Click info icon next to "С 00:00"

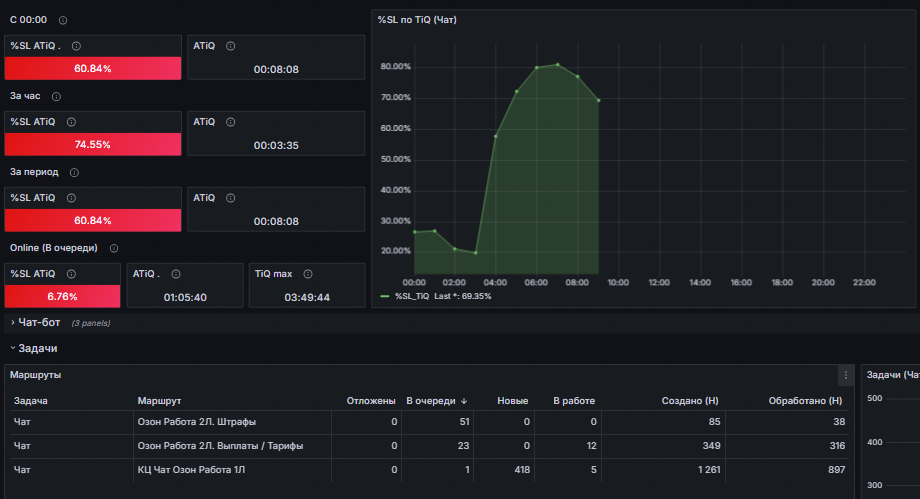pos(63,20)
